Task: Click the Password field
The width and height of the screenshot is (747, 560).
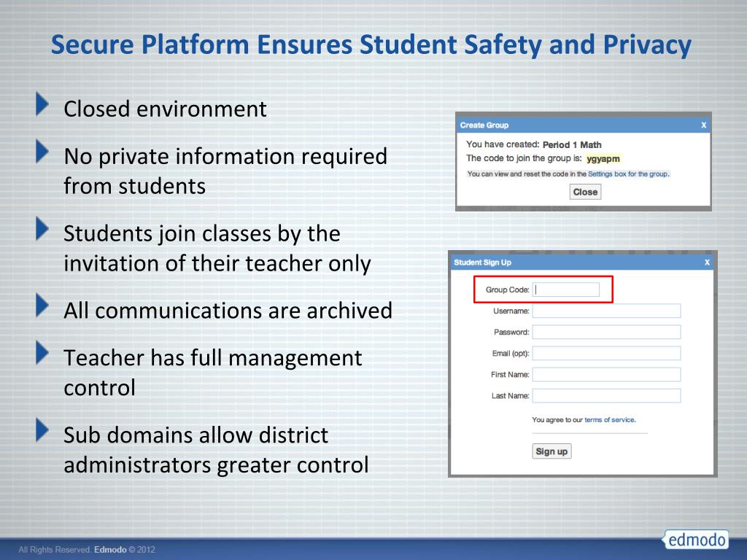Action: pos(606,332)
